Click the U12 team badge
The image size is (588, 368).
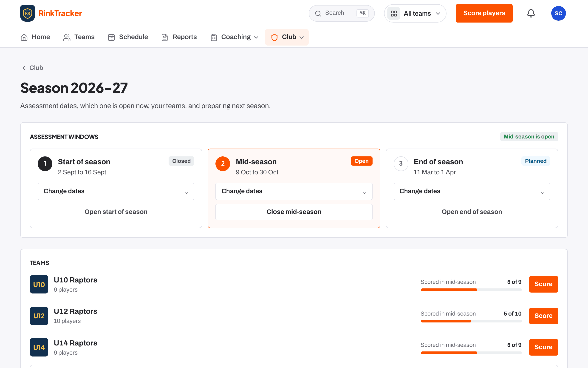point(39,316)
